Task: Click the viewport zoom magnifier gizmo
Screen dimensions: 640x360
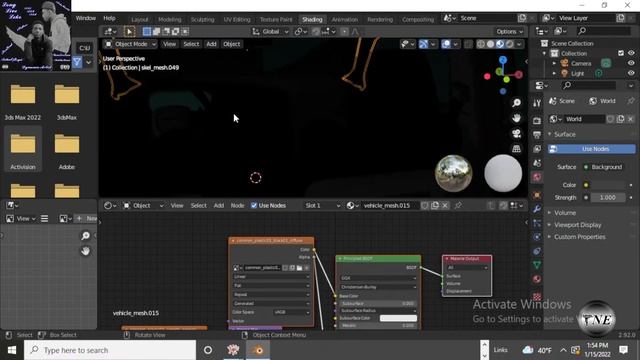Action: tap(516, 103)
